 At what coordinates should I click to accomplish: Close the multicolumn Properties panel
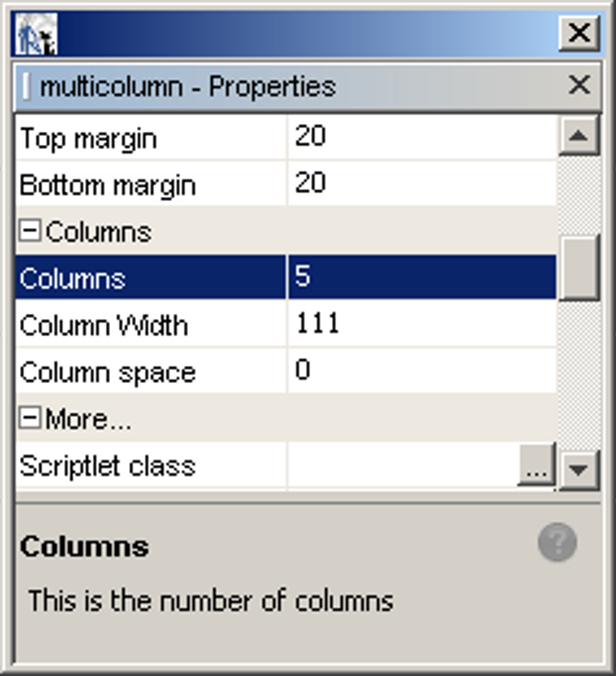coord(579,85)
